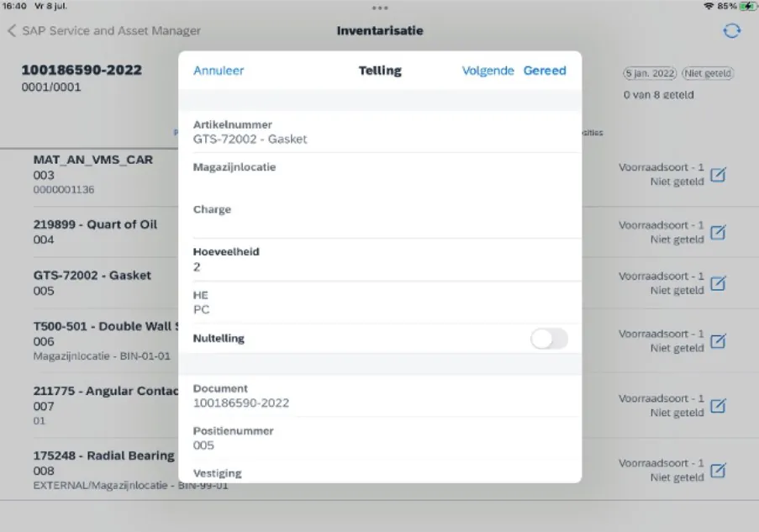The width and height of the screenshot is (759, 532).
Task: Select the 175248 - Radial Bearing row
Action: pos(380,470)
